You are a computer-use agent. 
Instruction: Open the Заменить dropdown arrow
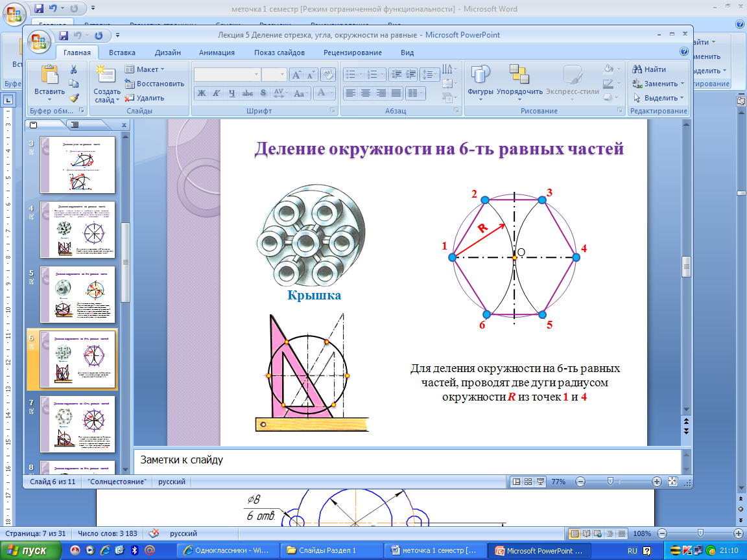coord(682,84)
